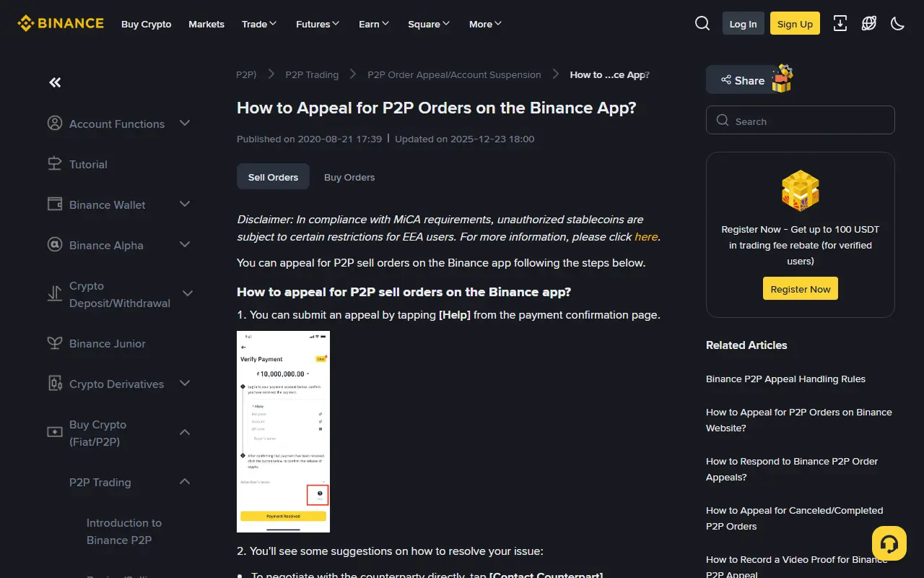Viewport: 924px width, 578px height.
Task: Open How to Record a Video Proof article
Action: click(x=797, y=566)
